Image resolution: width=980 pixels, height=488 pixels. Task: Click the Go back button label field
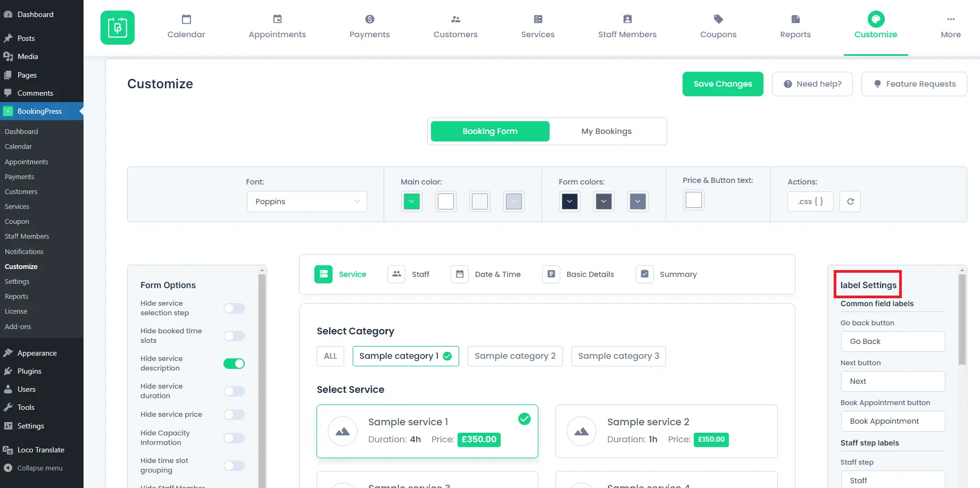point(893,341)
